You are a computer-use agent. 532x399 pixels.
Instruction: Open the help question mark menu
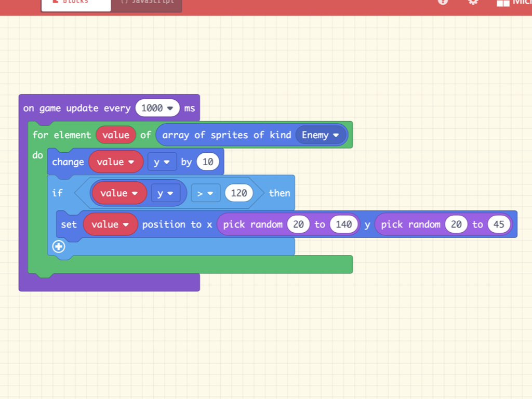[x=443, y=2]
